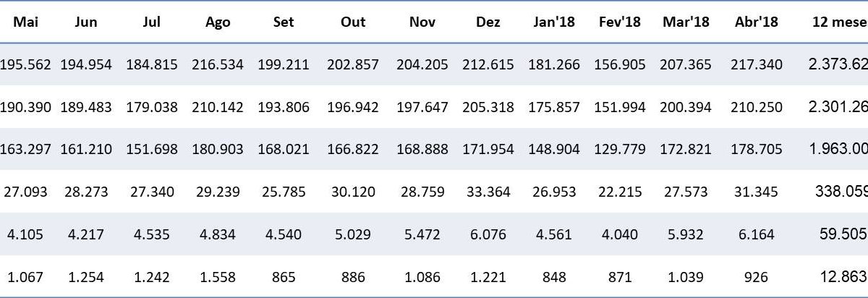Select cell value 195.562 under Mai
Viewport: 868px width, 298px height.
tap(25, 64)
